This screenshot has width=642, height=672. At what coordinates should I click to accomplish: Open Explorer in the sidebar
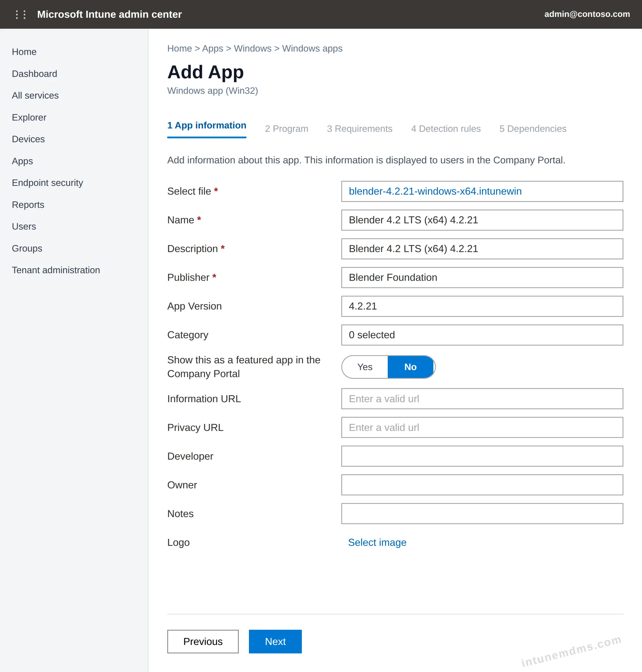pos(29,117)
